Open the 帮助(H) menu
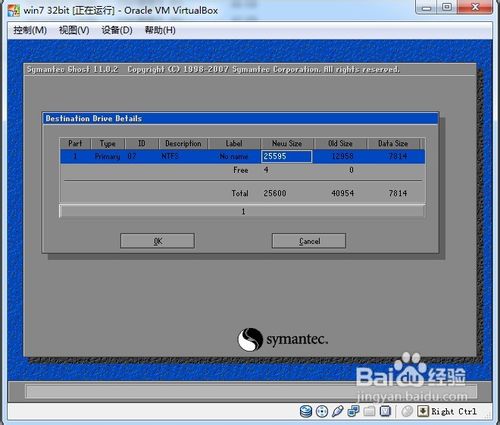 [x=160, y=30]
